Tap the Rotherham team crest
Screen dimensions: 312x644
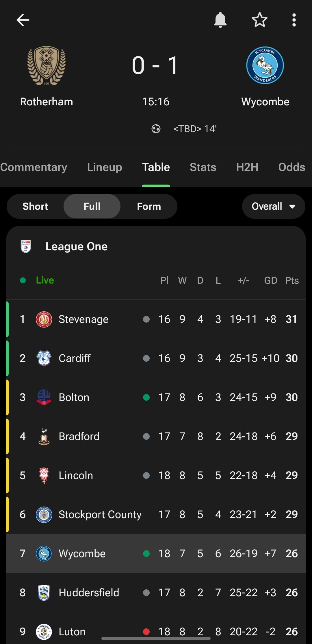click(47, 66)
